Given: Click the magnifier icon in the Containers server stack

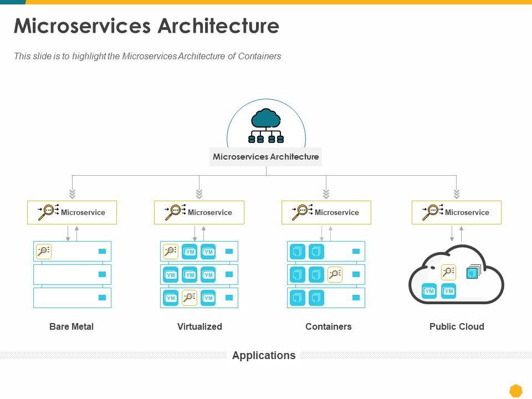Looking at the screenshot, I should pyautogui.click(x=335, y=274).
